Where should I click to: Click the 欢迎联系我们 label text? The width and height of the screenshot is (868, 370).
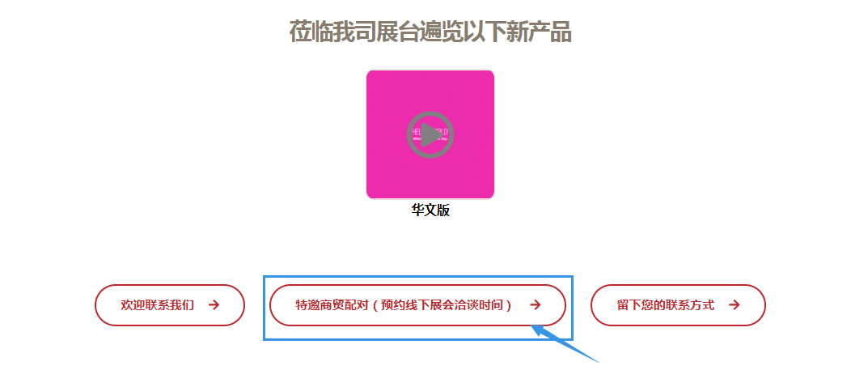click(158, 305)
